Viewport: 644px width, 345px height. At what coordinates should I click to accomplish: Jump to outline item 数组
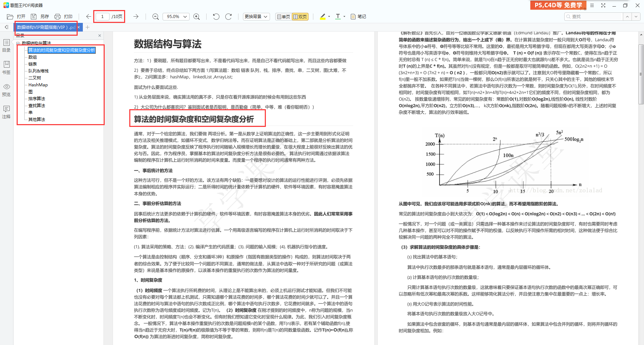(x=33, y=57)
